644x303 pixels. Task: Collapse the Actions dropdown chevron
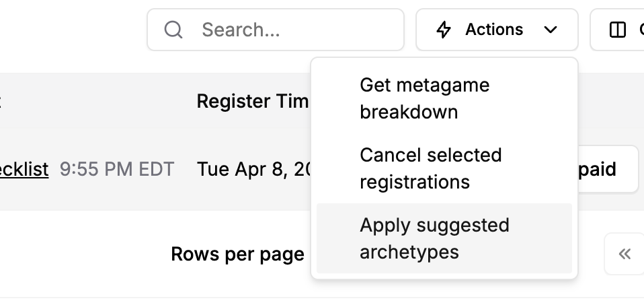[551, 30]
